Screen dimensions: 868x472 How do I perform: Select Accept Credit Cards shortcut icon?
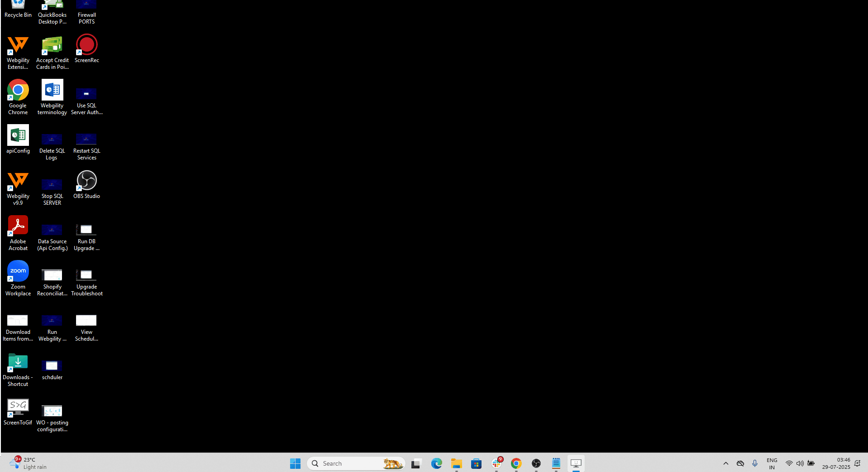(52, 52)
